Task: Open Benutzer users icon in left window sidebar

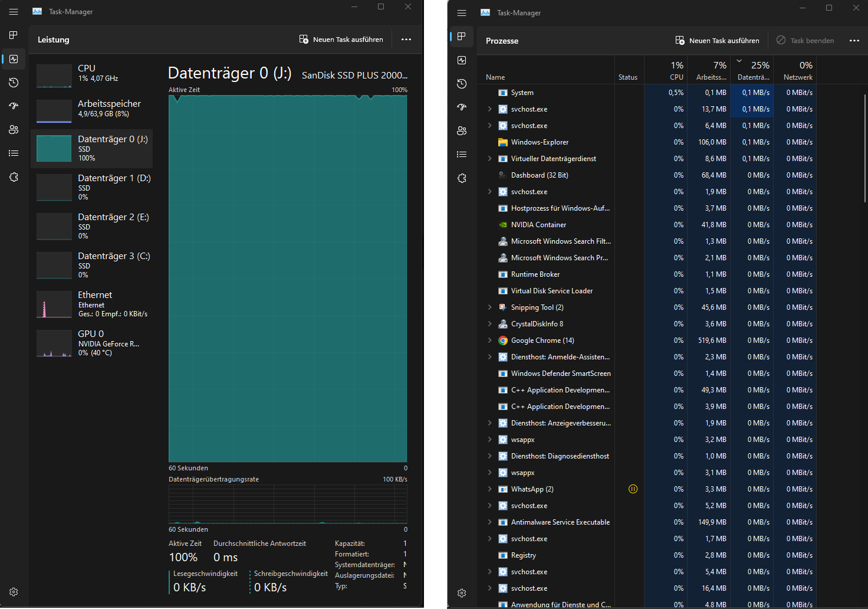Action: coord(14,130)
